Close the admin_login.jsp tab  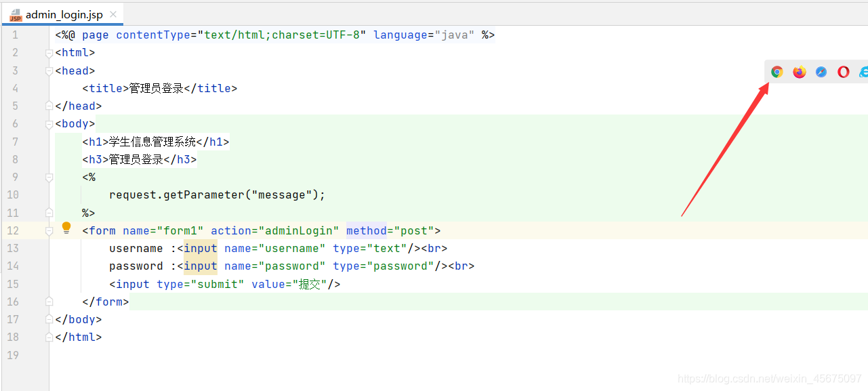point(113,14)
